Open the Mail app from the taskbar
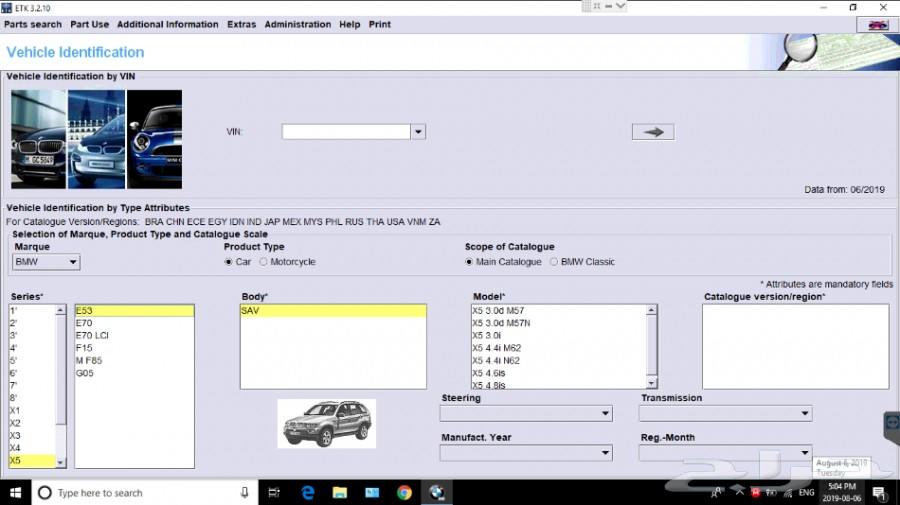This screenshot has height=505, width=900. tap(372, 492)
